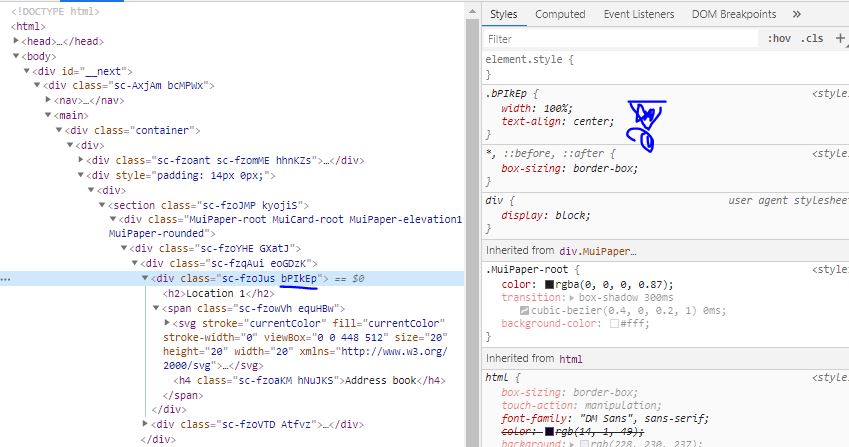Open Event Listeners tab

639,14
